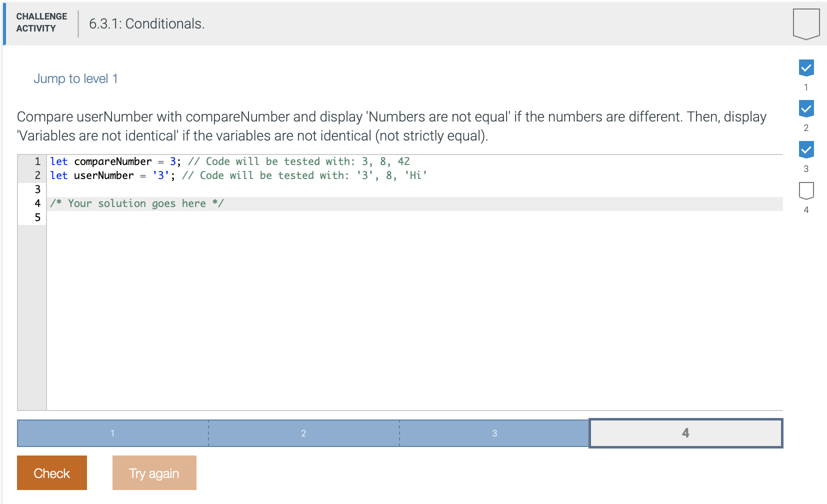The height and width of the screenshot is (504, 827).
Task: Switch to level 3 in the progress bar
Action: (494, 433)
